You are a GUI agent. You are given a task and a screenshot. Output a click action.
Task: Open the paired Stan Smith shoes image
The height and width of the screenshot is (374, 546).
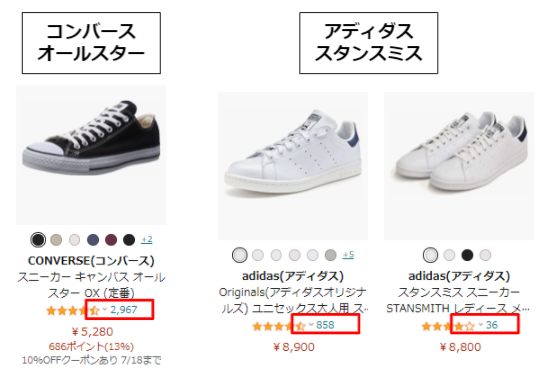[459, 166]
